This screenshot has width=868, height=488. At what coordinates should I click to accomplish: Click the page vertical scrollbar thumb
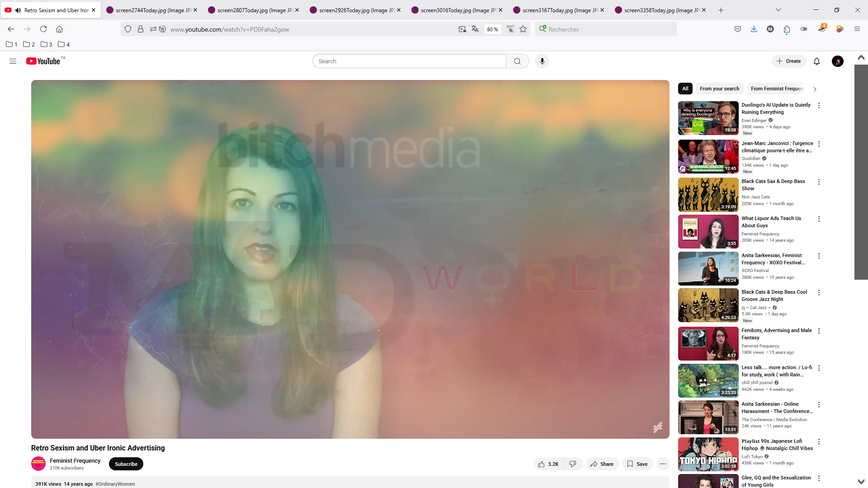click(861, 172)
